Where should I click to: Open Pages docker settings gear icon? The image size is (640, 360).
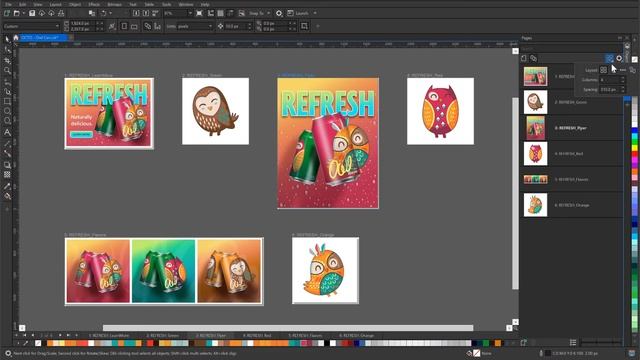click(619, 58)
